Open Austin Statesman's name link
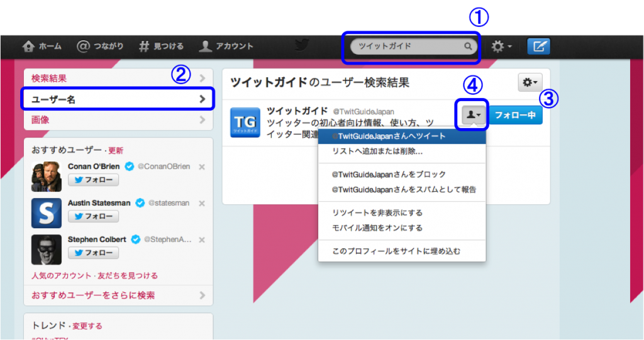 click(99, 203)
